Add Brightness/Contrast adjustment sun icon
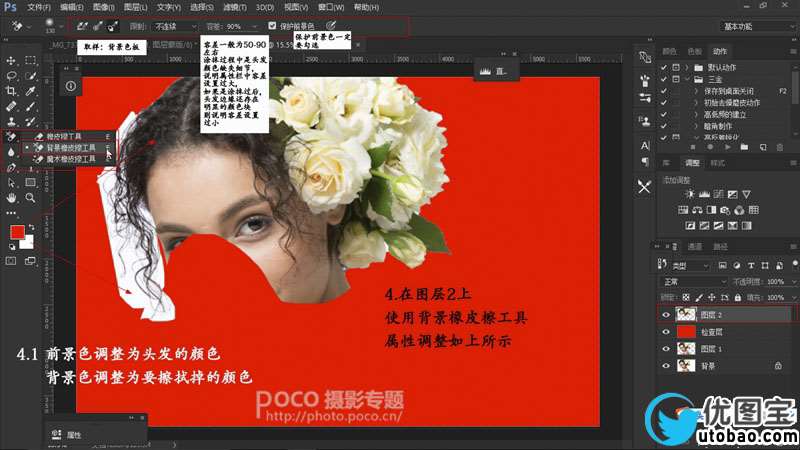 coord(690,194)
